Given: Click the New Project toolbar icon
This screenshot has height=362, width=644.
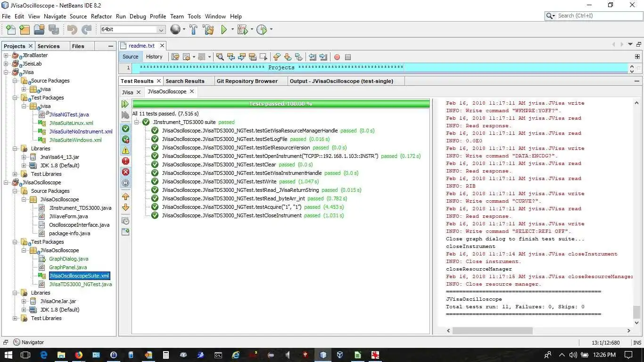Looking at the screenshot, I should click(25, 30).
